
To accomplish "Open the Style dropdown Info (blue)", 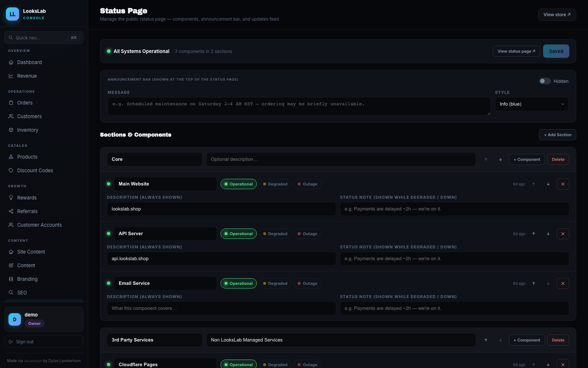I will coord(531,104).
